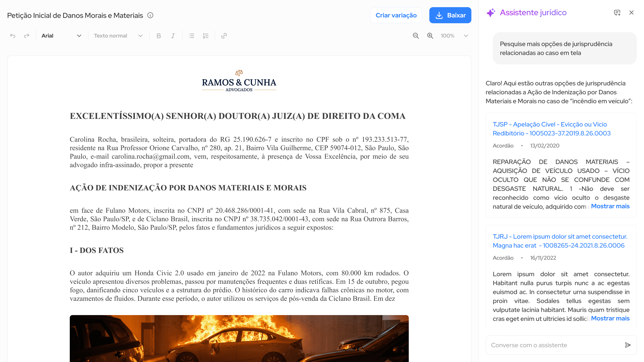
Task: Open the document info icon by the title
Action: pyautogui.click(x=150, y=15)
